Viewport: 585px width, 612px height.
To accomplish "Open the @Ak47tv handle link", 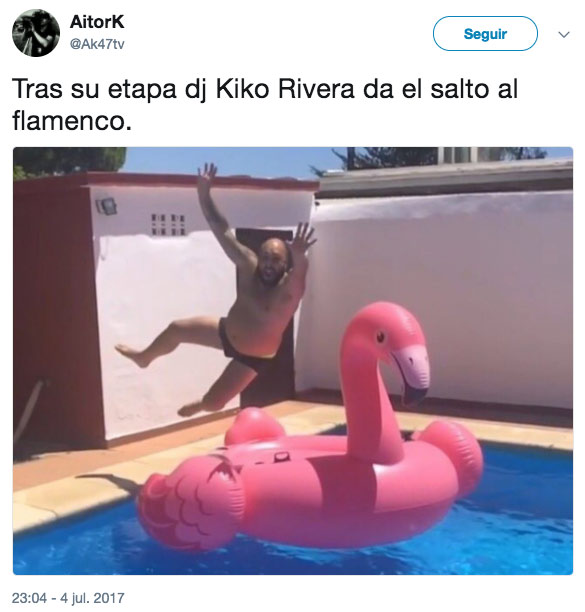I will coord(97,44).
